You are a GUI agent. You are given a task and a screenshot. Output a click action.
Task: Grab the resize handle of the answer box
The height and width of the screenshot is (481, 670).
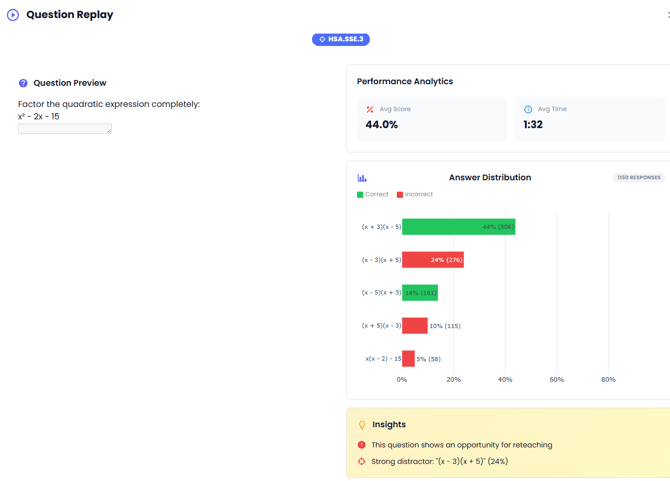pyautogui.click(x=109, y=131)
